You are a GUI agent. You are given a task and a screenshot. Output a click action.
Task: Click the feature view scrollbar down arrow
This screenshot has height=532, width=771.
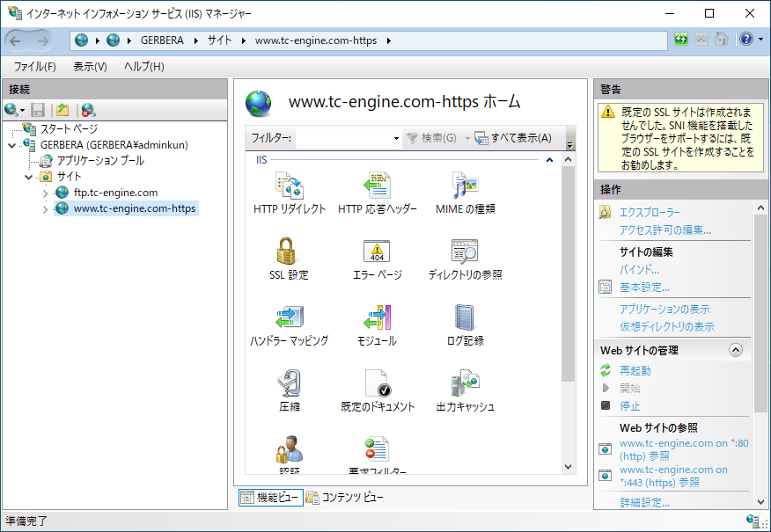[x=568, y=467]
